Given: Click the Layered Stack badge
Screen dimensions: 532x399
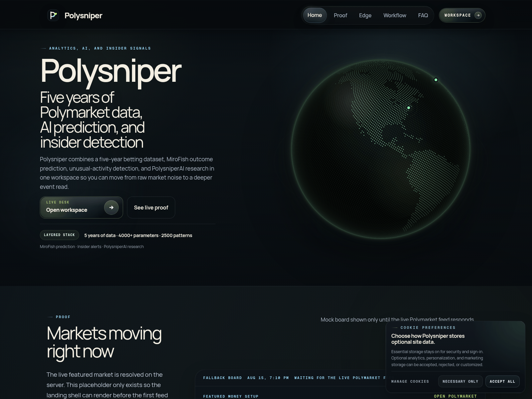Looking at the screenshot, I should pyautogui.click(x=60, y=235).
